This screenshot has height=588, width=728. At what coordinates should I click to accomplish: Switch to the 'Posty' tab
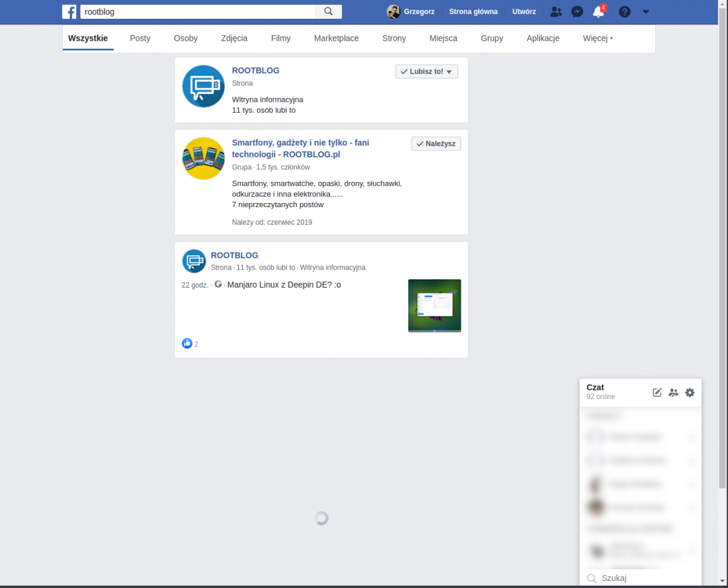(140, 38)
